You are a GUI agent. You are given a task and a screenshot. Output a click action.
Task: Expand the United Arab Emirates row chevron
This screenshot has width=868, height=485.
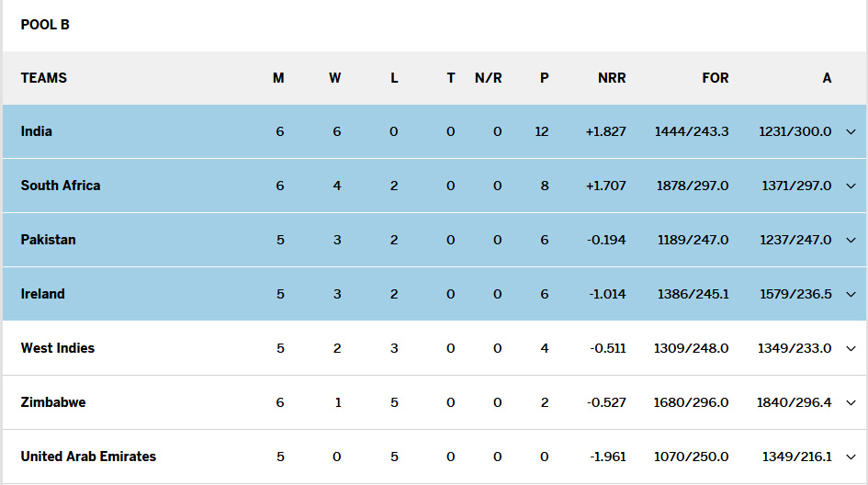tap(851, 457)
